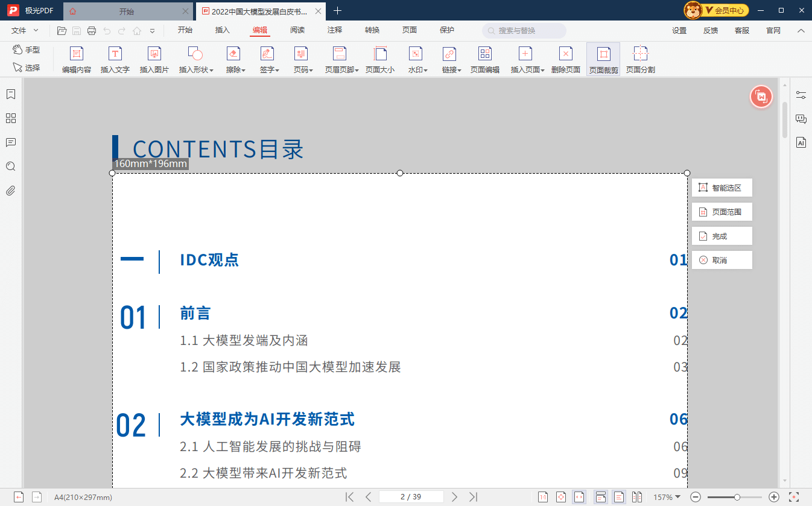This screenshot has width=812, height=506.
Task: Click the Insert Image (插入图片) tool
Action: click(x=154, y=60)
